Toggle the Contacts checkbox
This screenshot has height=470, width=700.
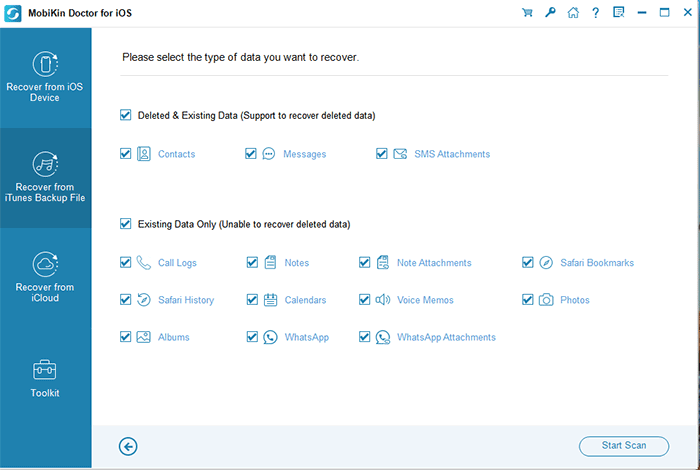[125, 154]
